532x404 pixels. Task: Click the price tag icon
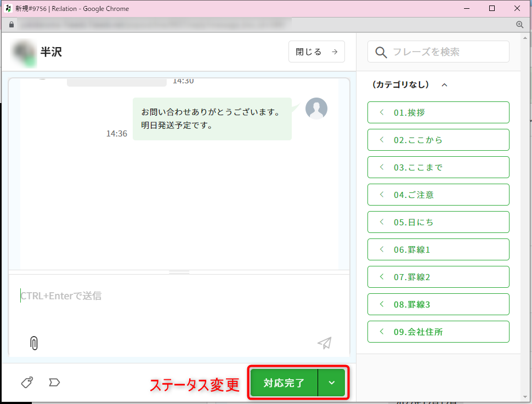(x=27, y=382)
